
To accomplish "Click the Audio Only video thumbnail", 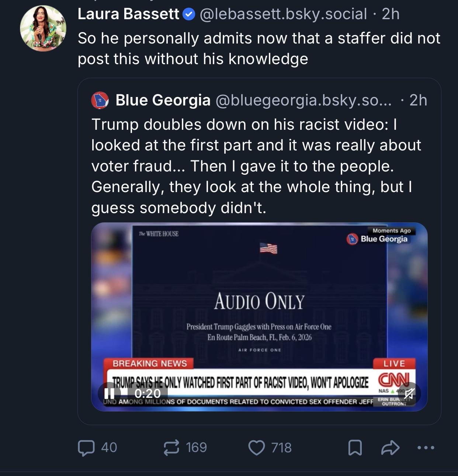I will [x=259, y=302].
